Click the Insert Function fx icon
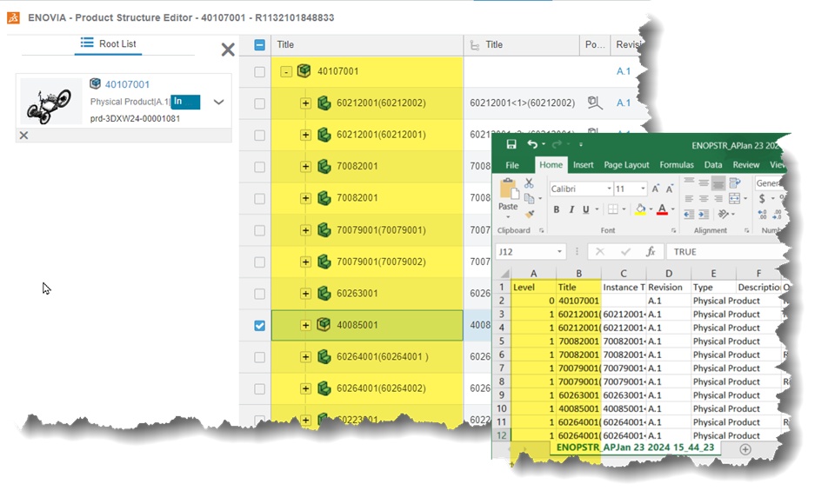 coord(651,252)
